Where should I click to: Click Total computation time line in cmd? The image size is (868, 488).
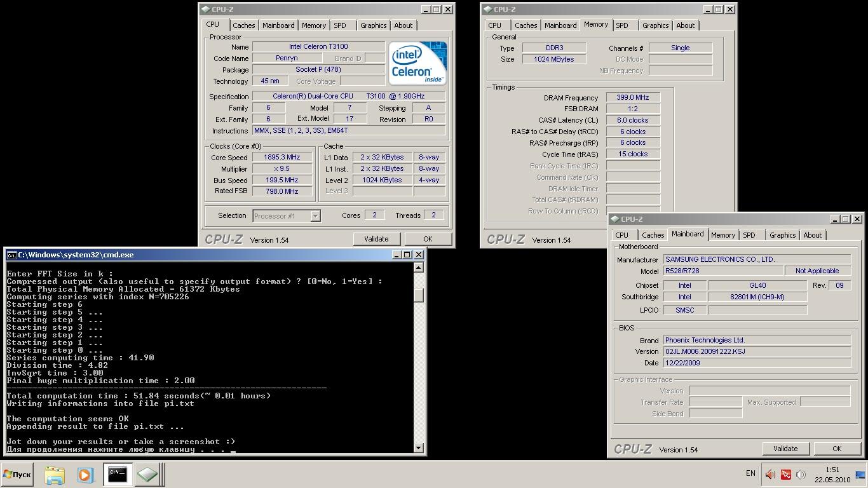tap(139, 396)
